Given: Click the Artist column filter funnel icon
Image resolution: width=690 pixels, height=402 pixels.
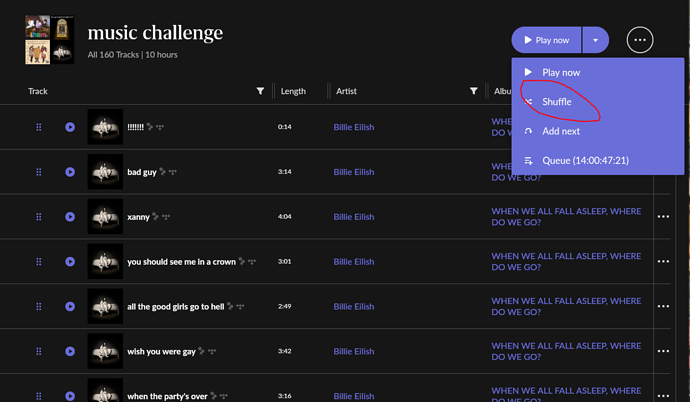Looking at the screenshot, I should pos(473,91).
